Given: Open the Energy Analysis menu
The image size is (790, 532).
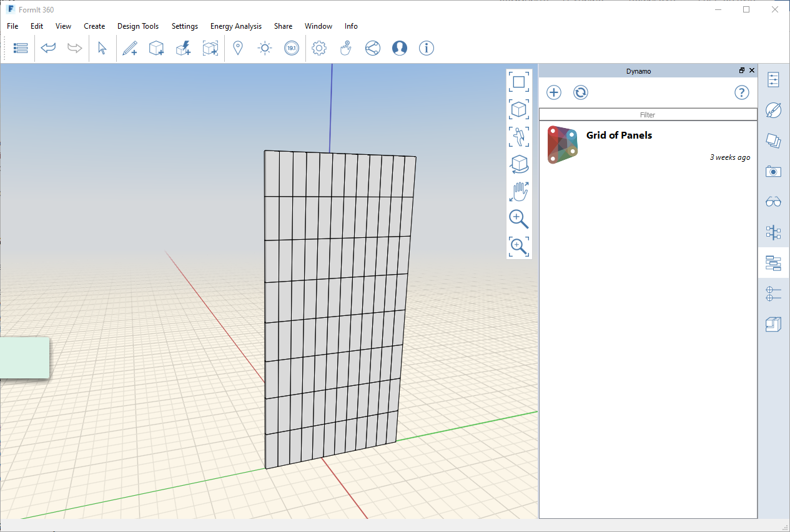Looking at the screenshot, I should 235,26.
